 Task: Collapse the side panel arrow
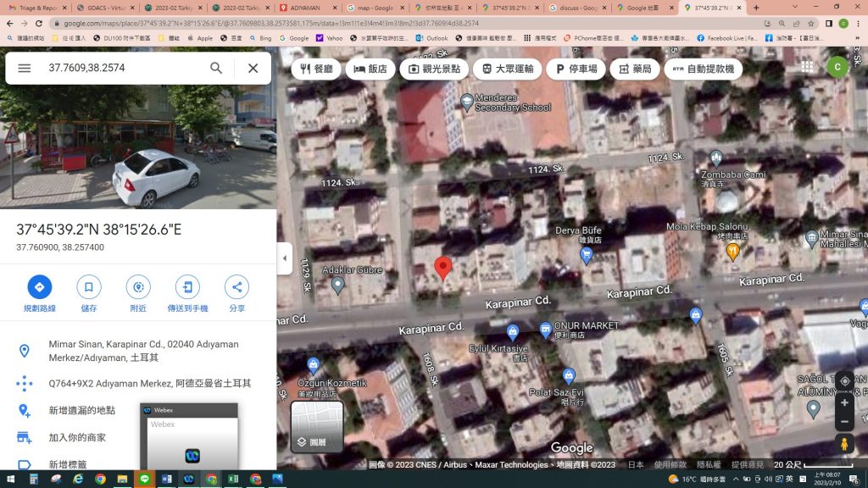coord(285,258)
